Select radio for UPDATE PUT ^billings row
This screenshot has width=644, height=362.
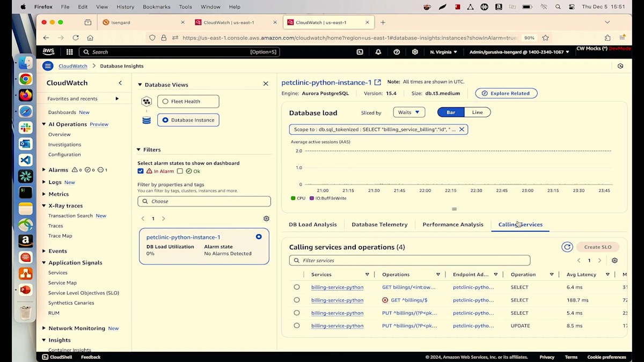pos(297,326)
